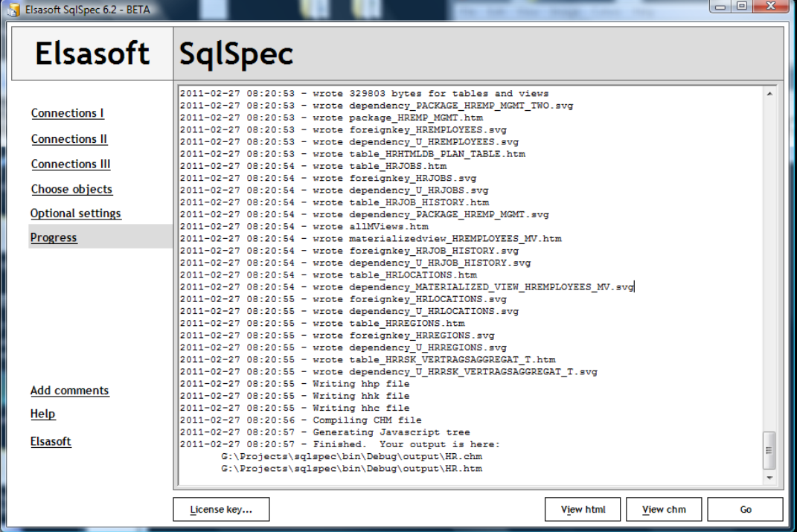This screenshot has width=797, height=532.
Task: Click the License key... button
Action: click(221, 509)
